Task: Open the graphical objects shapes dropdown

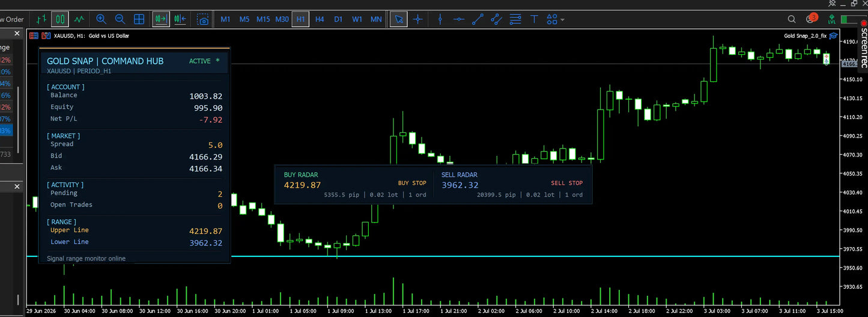Action: coord(556,19)
